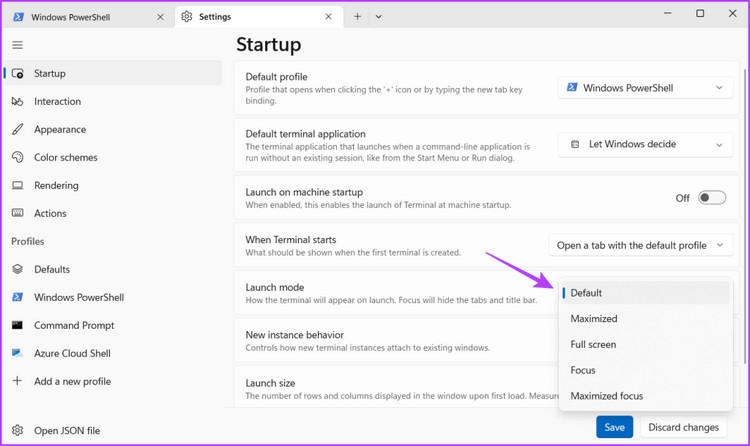
Task: Switch to the Windows PowerShell tab
Action: 88,17
